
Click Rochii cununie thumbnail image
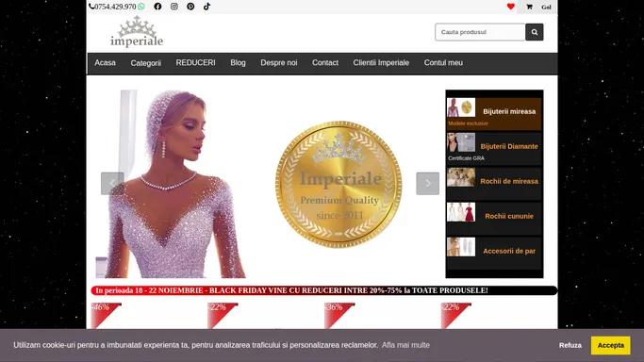461,212
